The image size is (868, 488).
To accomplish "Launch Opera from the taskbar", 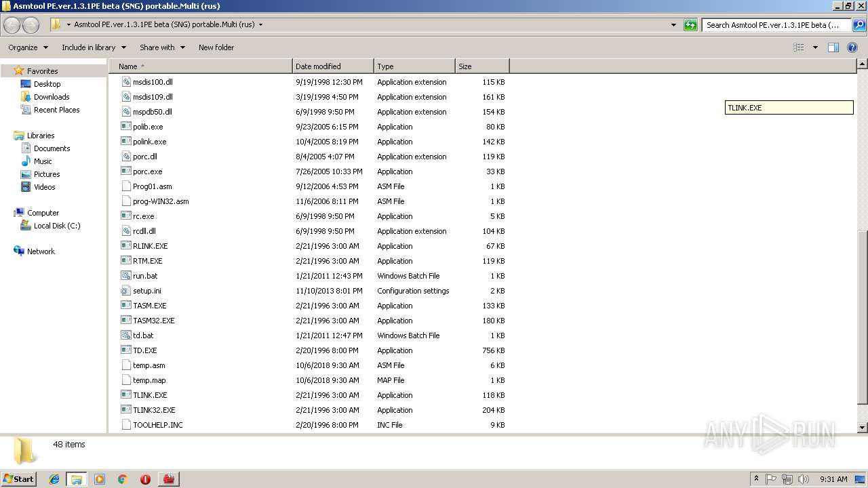I will (x=145, y=479).
